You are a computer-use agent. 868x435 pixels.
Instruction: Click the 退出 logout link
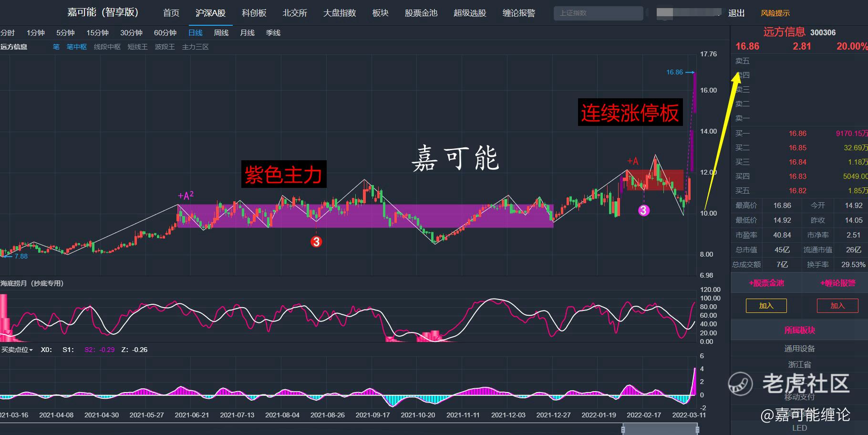click(x=736, y=13)
